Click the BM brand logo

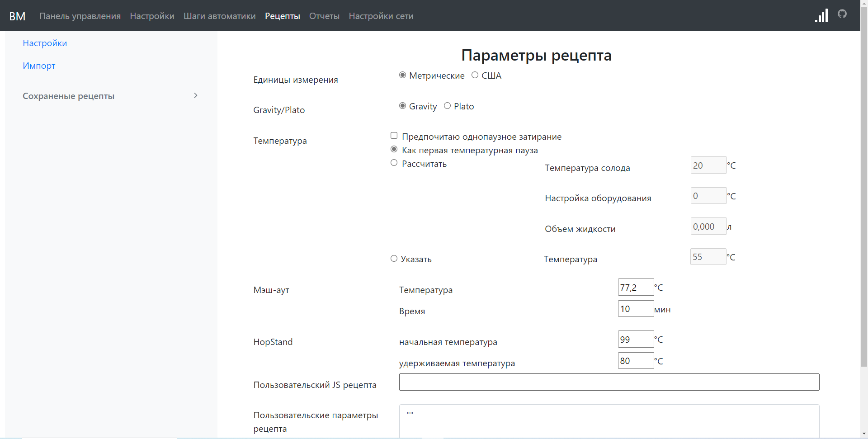coord(17,16)
